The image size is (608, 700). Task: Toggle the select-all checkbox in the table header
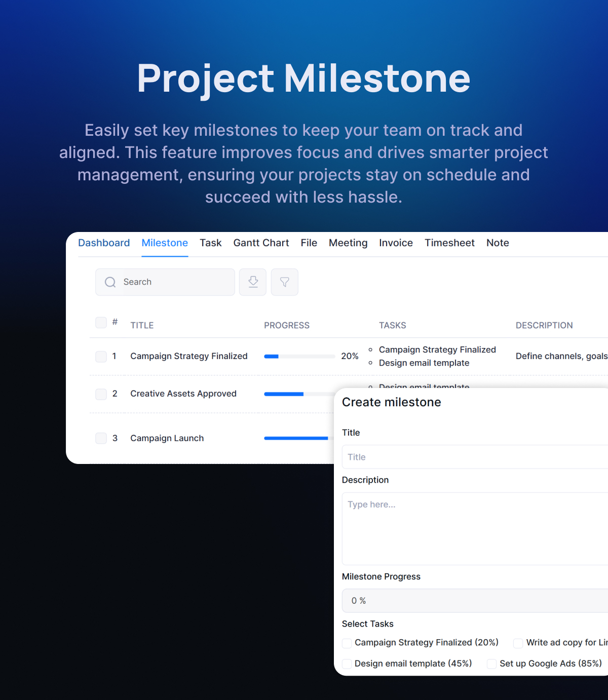coord(101,322)
